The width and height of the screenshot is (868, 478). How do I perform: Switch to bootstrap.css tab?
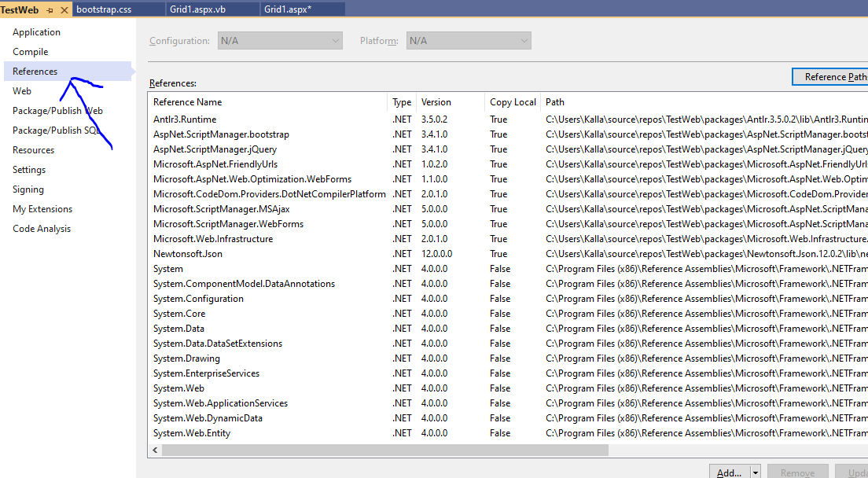click(x=104, y=9)
